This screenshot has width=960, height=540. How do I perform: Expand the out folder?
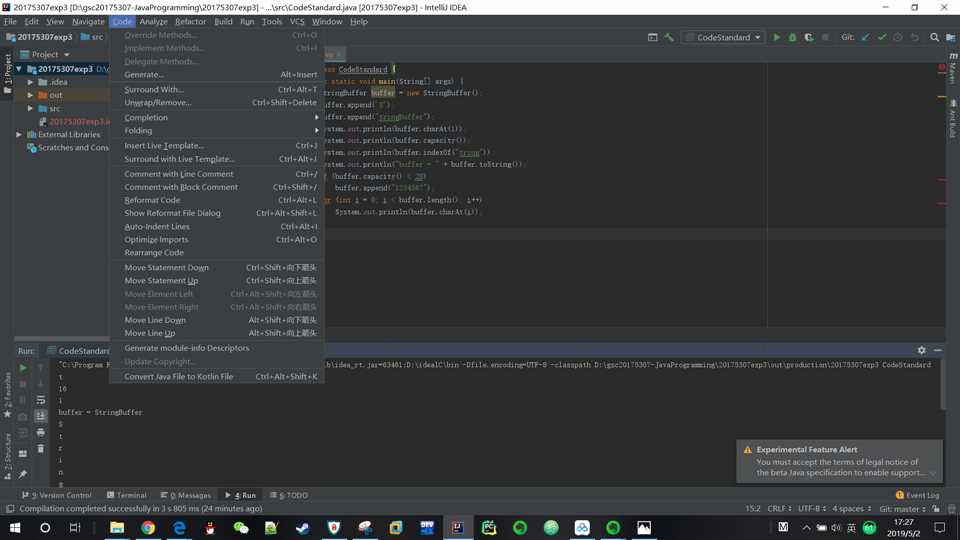tap(31, 96)
